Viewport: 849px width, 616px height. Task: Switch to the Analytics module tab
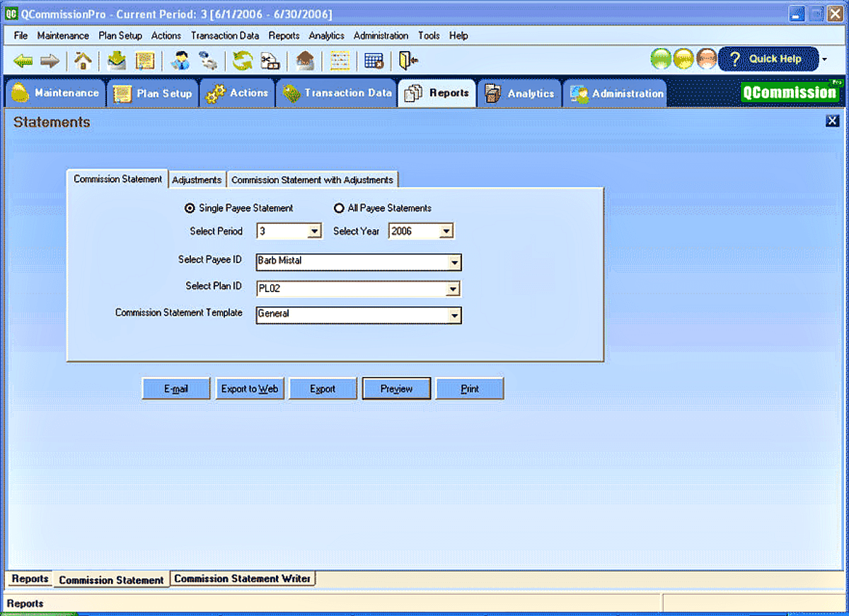click(x=519, y=93)
